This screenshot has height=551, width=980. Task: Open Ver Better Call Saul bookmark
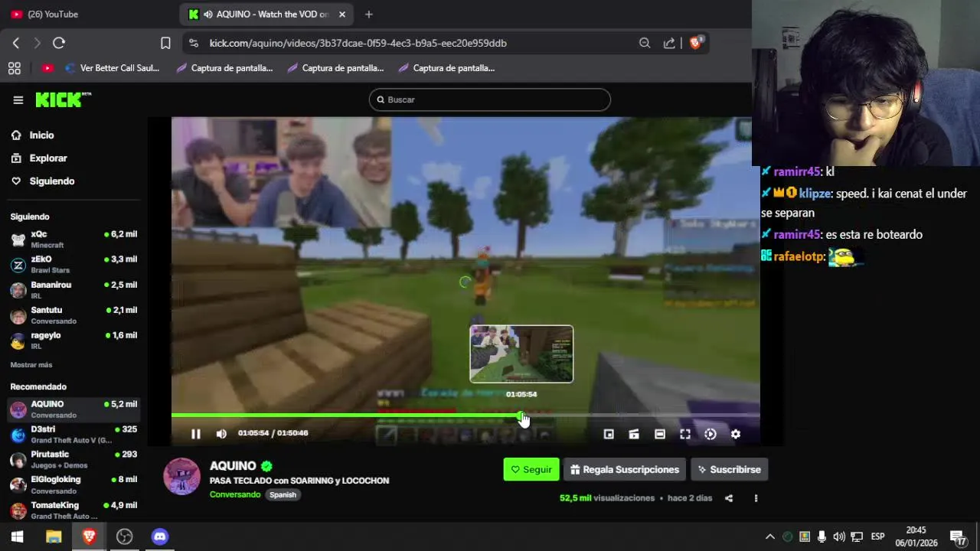(x=112, y=68)
